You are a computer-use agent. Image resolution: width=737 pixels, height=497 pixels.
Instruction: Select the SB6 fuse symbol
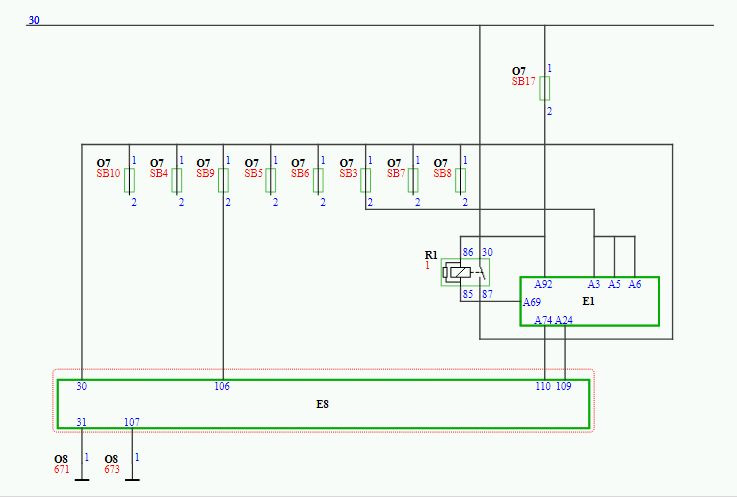pyautogui.click(x=318, y=181)
